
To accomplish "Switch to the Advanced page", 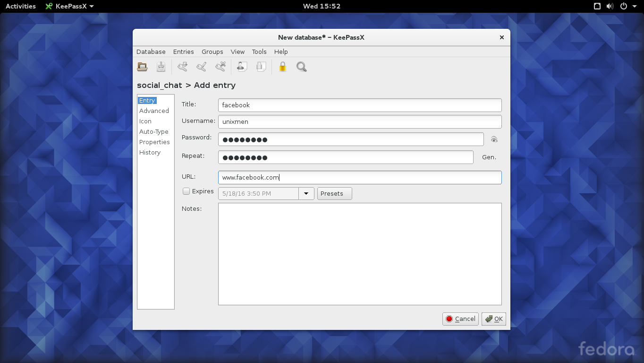I will point(154,111).
